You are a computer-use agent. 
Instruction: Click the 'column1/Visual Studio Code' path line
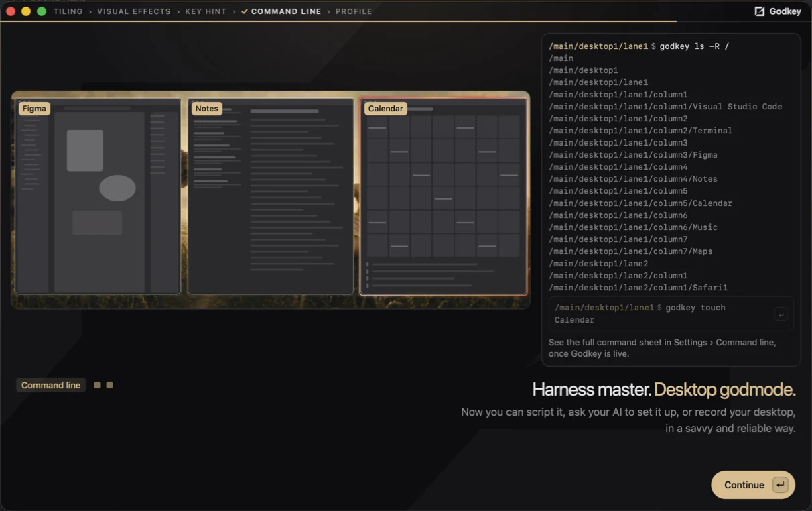coord(665,107)
